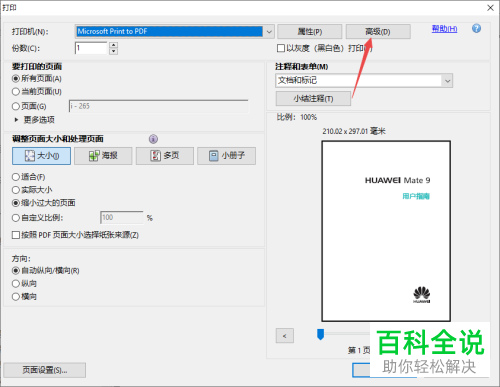Select 缩小过大的页面 shrink oversized pages
Viewport: 500px width, 387px height.
(43, 203)
